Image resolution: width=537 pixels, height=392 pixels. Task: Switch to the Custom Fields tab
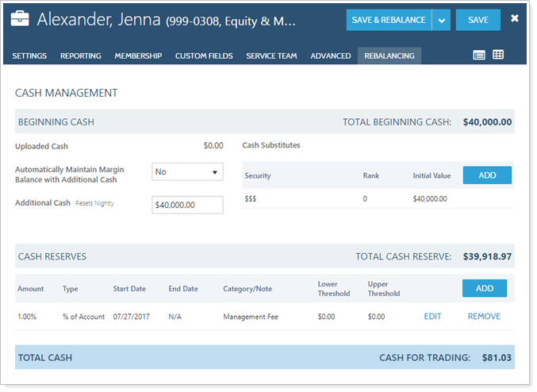pos(204,56)
